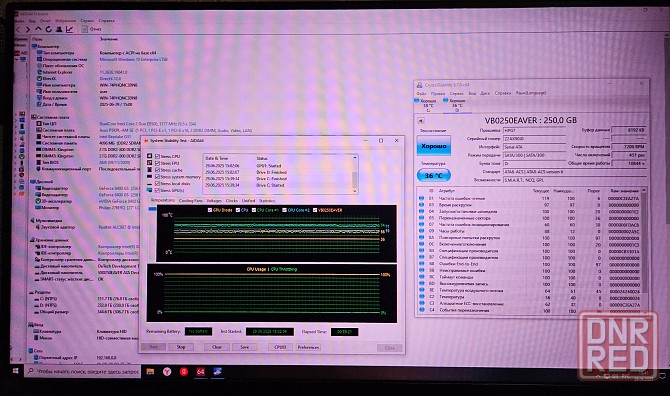The width and height of the screenshot is (670, 396).
Task: Disable the Stress local disks checkbox
Action: coord(158,183)
